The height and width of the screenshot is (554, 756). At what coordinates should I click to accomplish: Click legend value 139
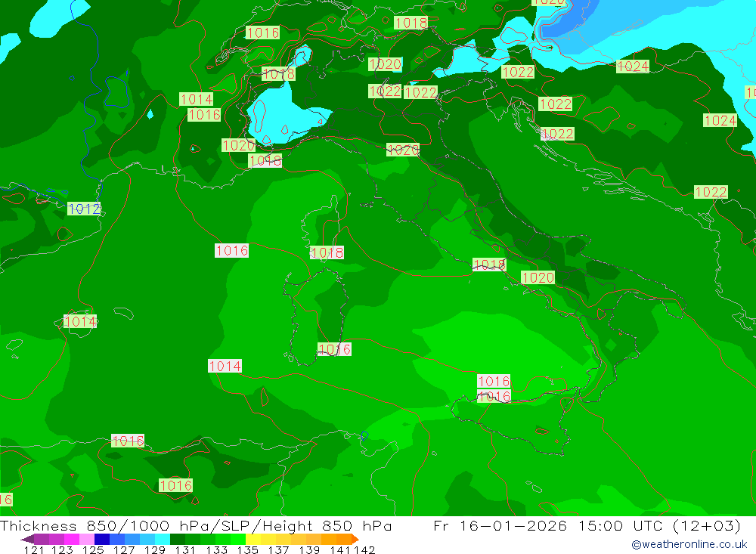point(309,550)
